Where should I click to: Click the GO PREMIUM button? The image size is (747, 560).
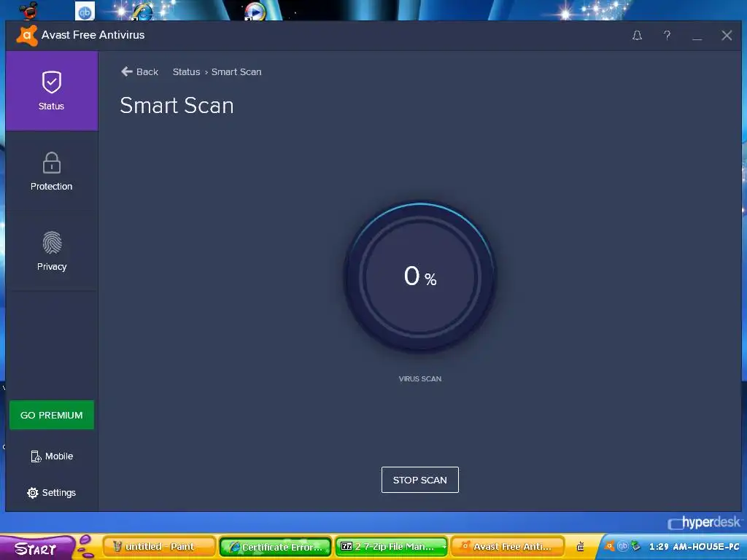[x=52, y=415]
